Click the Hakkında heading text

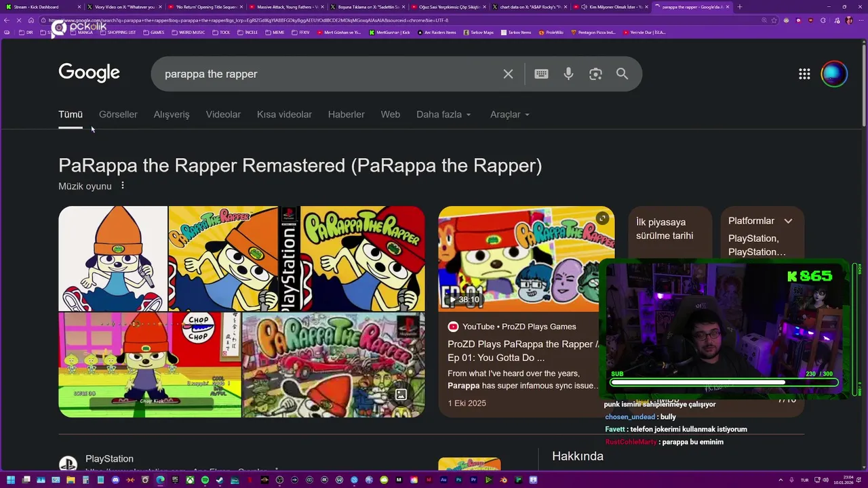578,456
